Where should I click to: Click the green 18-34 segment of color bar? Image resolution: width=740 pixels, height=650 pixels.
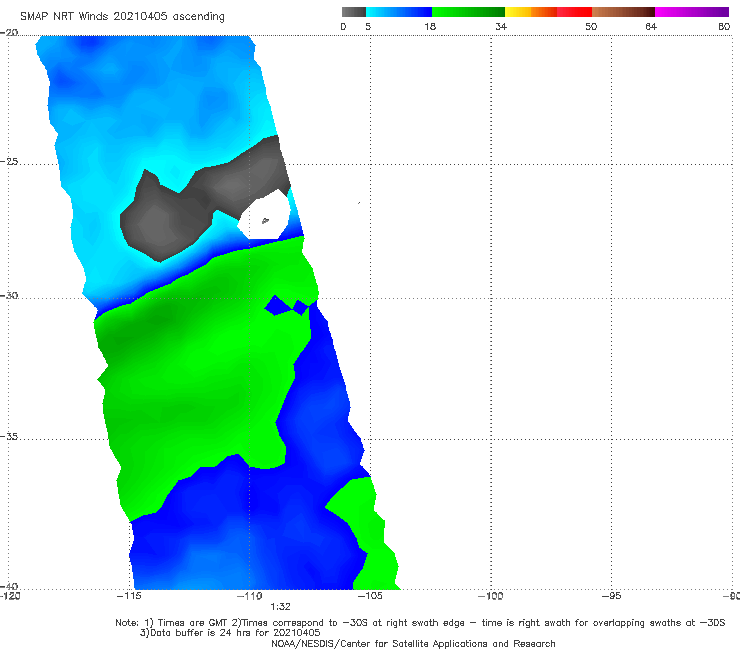click(x=468, y=12)
